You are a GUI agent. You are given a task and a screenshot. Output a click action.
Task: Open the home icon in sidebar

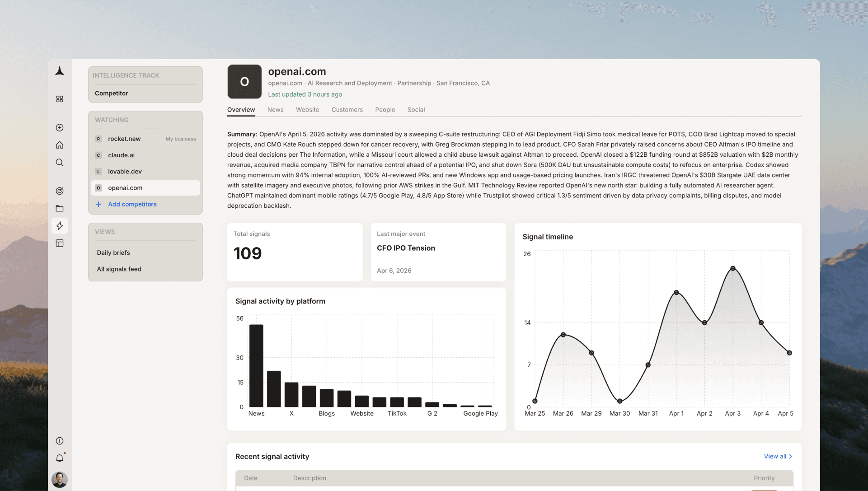(x=60, y=145)
